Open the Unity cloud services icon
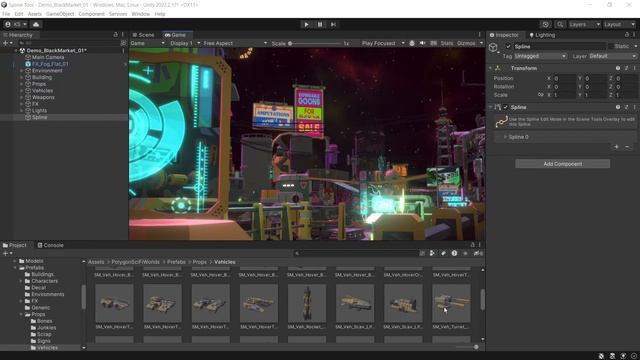Viewport: 640px width, 360px height. pyautogui.click(x=36, y=24)
